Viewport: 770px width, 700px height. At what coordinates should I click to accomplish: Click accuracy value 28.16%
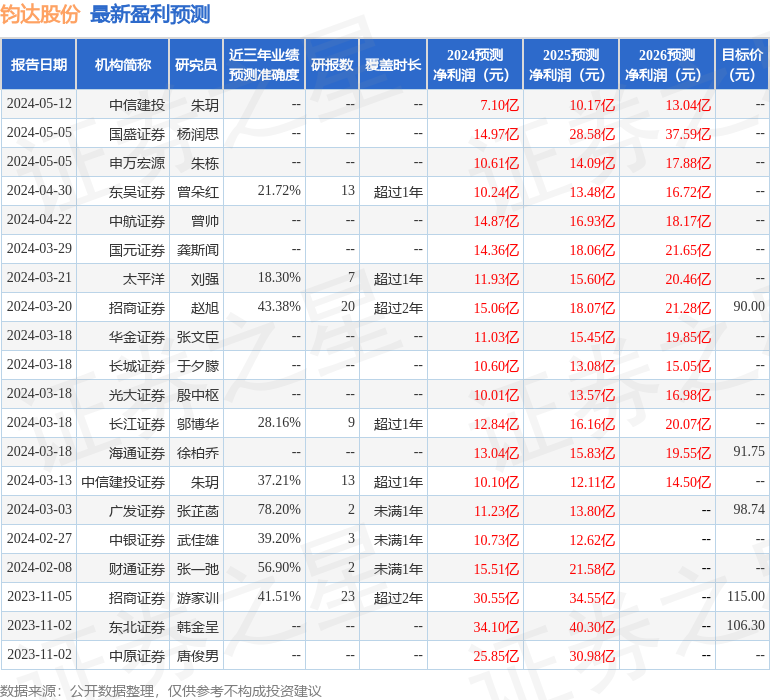tap(279, 422)
